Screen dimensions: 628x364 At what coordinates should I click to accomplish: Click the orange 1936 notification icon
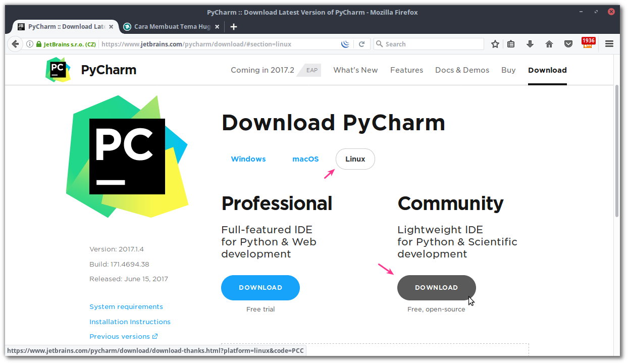pos(588,44)
